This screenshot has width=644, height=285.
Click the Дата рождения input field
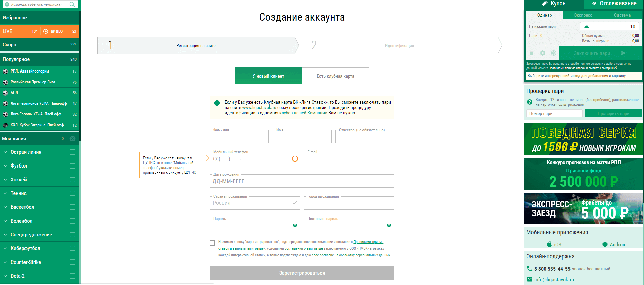(302, 181)
